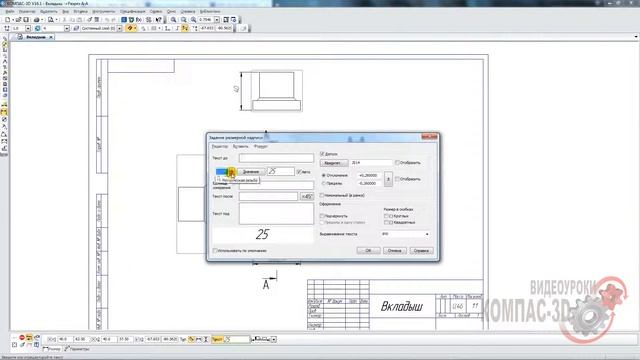This screenshot has height=360, width=640.
Task: Click the highlighted dimension type icon in property bar
Action: 191,339
